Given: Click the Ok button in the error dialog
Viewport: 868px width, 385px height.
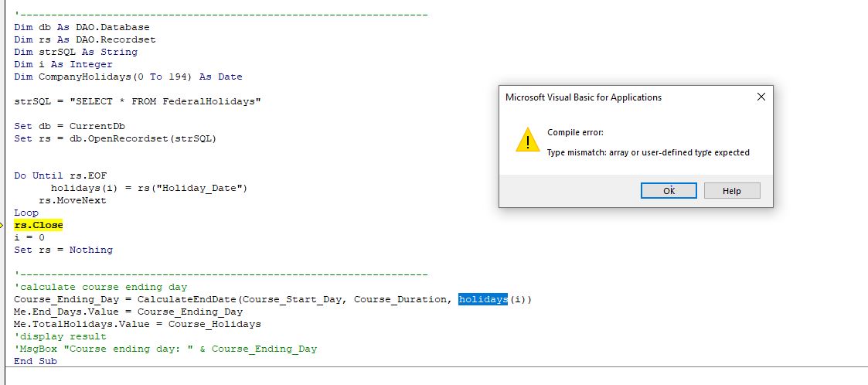Looking at the screenshot, I should (x=669, y=191).
